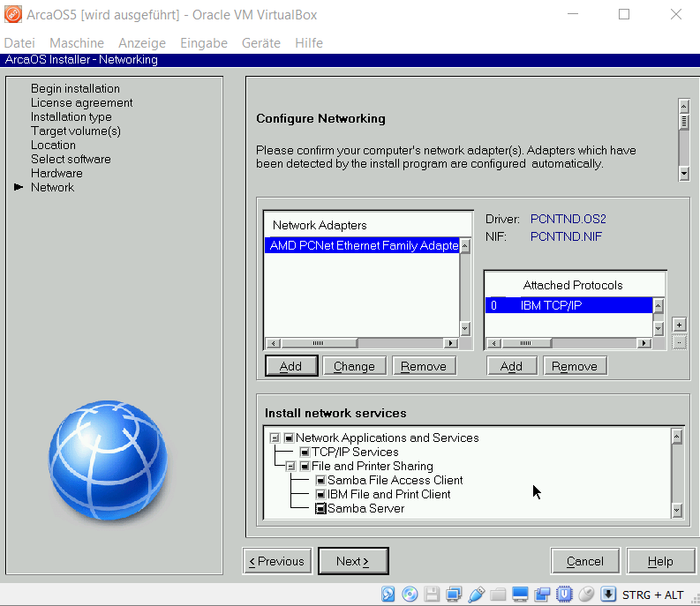The height and width of the screenshot is (606, 700).
Task: Collapse the File and Printer Sharing node
Action: 290,467
